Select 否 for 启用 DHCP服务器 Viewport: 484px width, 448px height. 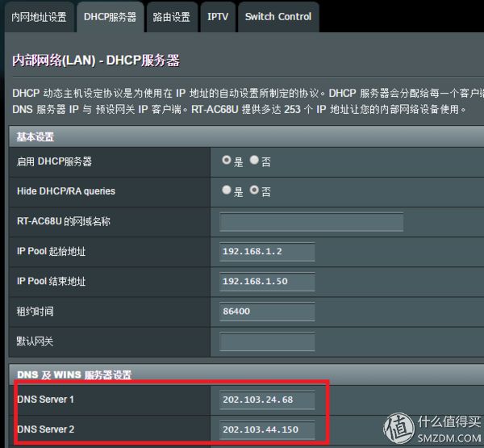(x=254, y=161)
